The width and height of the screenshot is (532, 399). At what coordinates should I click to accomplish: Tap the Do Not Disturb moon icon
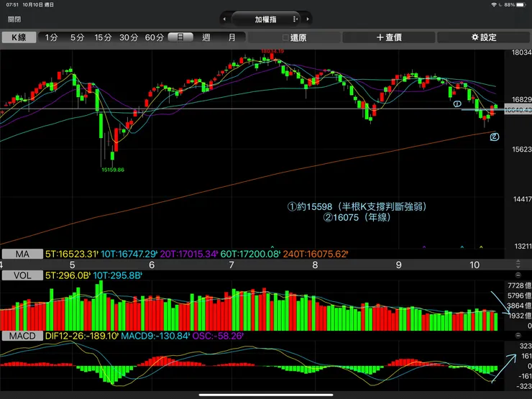500,5
